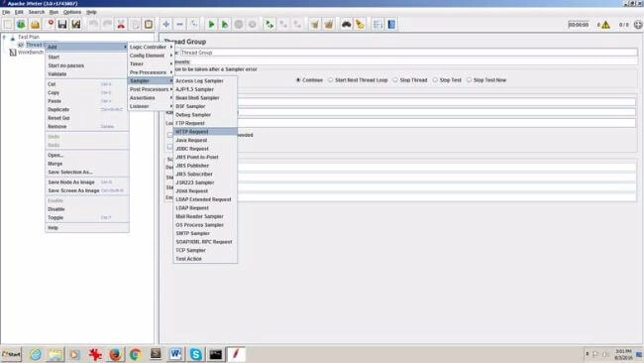Click Duplicate in the context menu
The height and width of the screenshot is (363, 644).
tap(86, 109)
